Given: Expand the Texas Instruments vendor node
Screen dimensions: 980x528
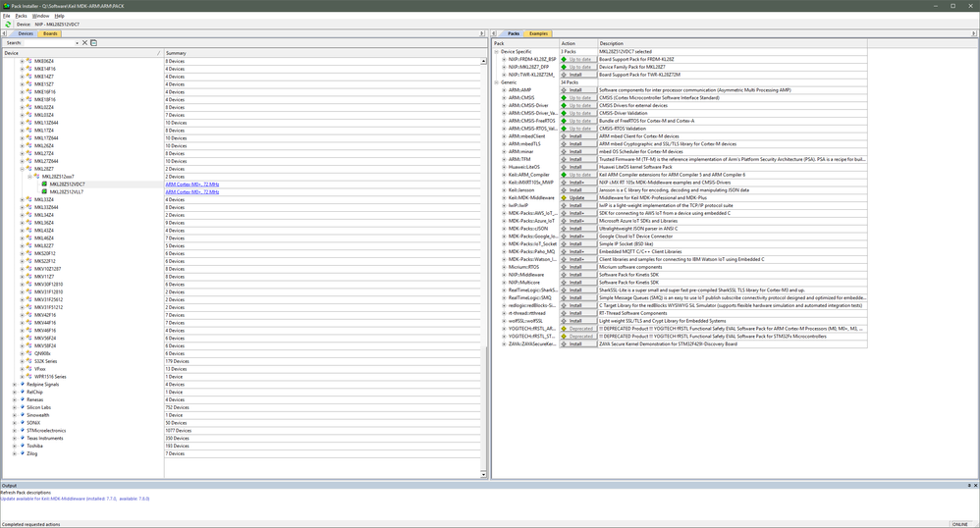Looking at the screenshot, I should click(x=15, y=438).
